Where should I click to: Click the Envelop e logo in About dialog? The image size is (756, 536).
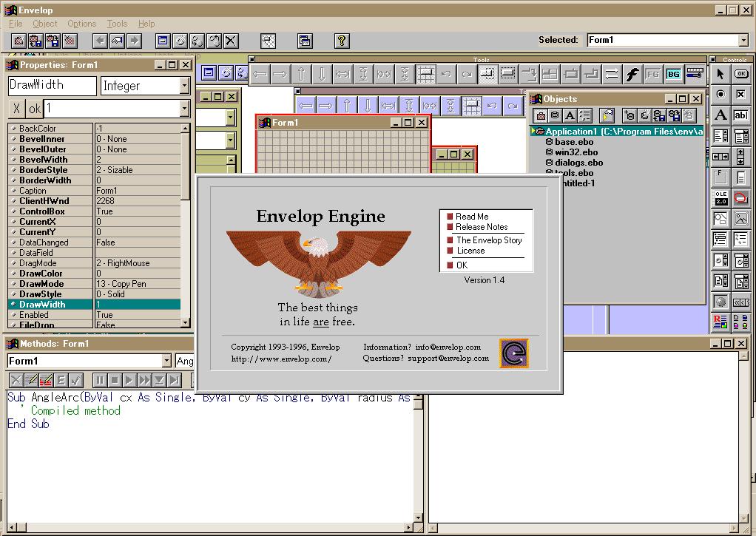tap(514, 353)
